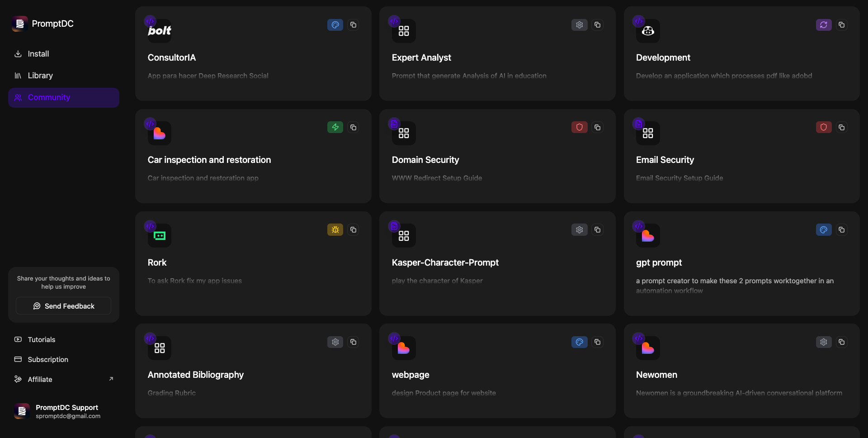Copy the Kasper-Character-Prompt prompt
868x438 pixels.
pyautogui.click(x=598, y=230)
